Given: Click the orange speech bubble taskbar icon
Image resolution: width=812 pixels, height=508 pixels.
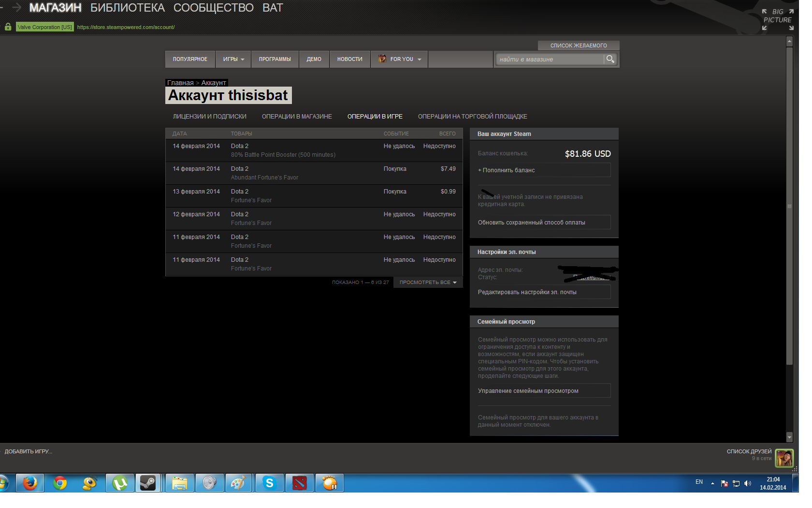Looking at the screenshot, I should pyautogui.click(x=330, y=483).
